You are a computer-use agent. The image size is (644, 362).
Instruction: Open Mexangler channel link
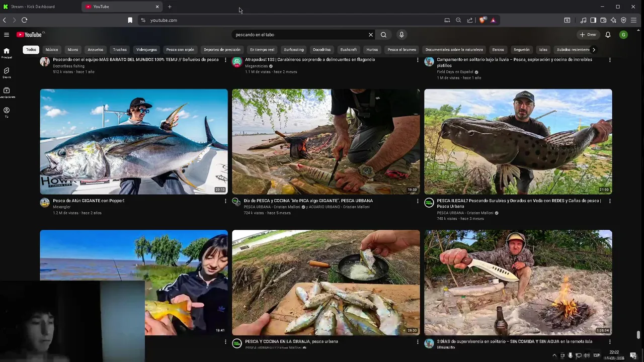[x=61, y=207]
